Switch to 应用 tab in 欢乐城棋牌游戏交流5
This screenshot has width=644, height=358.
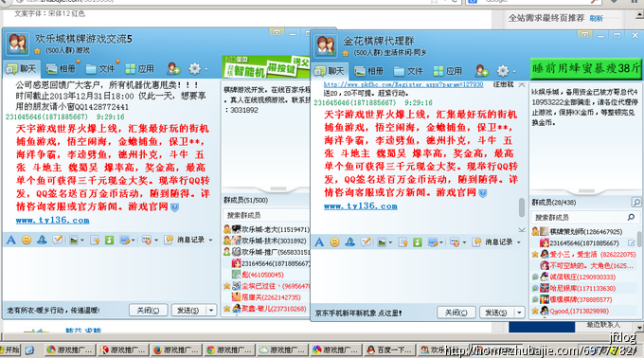pos(139,69)
